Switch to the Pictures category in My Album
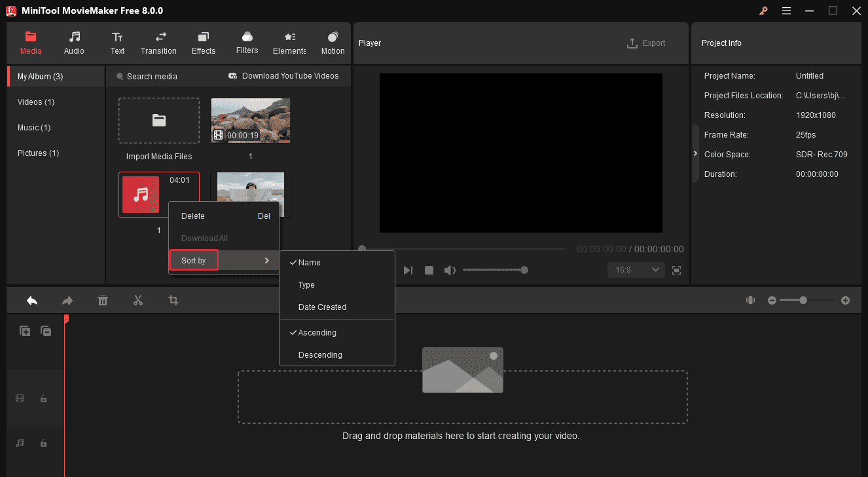The width and height of the screenshot is (868, 477). coord(38,153)
